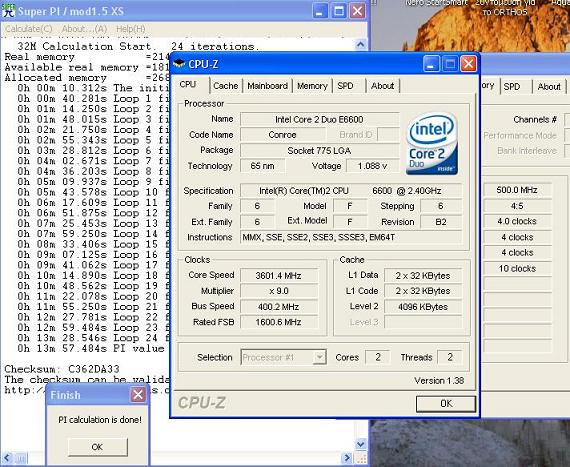Click the Code Name value Conroe
This screenshot has height=467, width=570.
pyautogui.click(x=282, y=134)
